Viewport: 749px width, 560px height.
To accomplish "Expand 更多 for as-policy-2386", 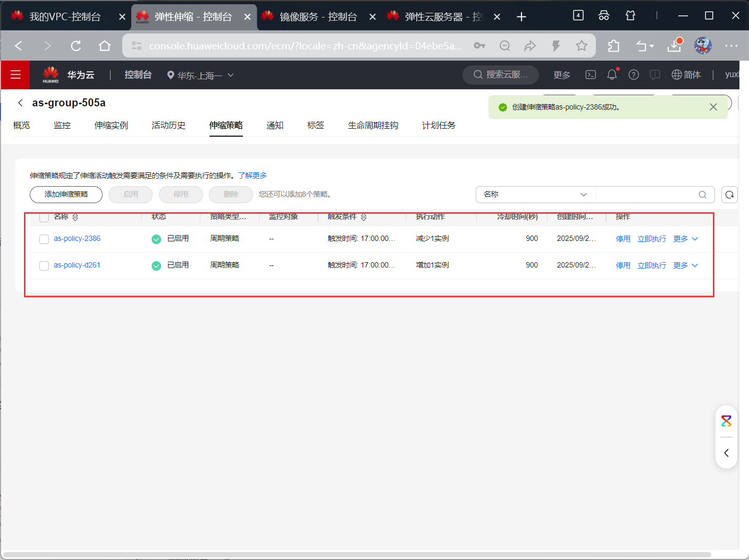I will coord(686,239).
